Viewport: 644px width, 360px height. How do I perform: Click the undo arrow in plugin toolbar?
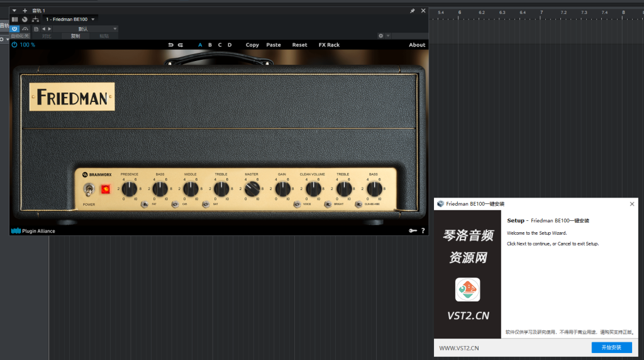click(x=170, y=45)
